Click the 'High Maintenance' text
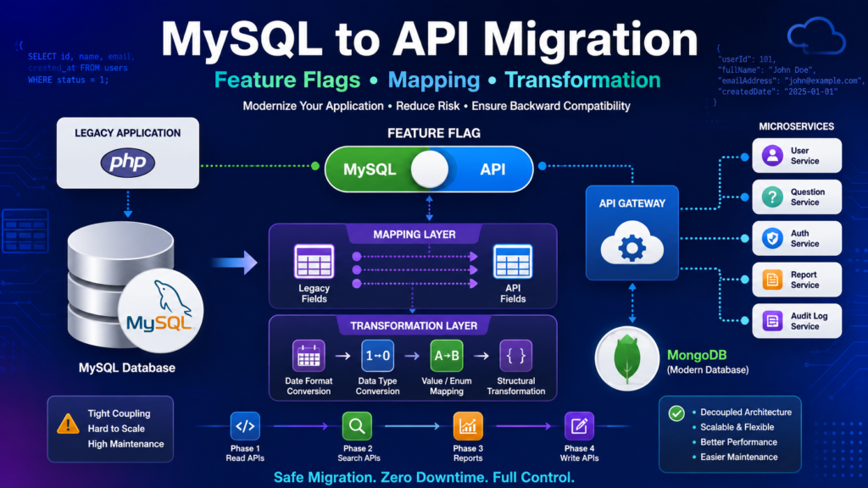The width and height of the screenshot is (868, 488). [125, 444]
